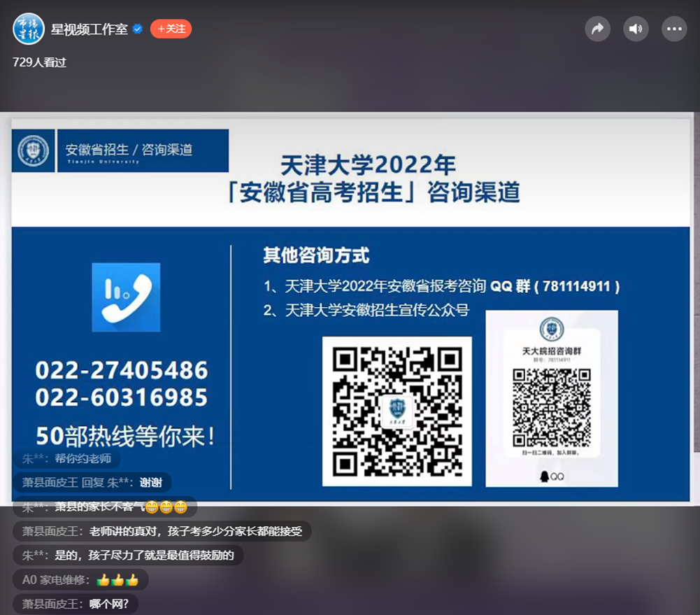Click the 天大皖招咨询群 QQ group QR card

pos(552,397)
